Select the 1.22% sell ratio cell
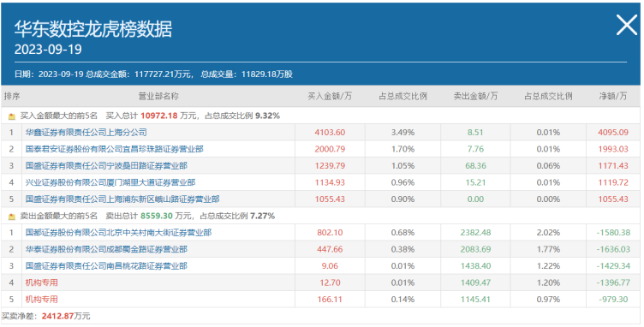 point(548,266)
